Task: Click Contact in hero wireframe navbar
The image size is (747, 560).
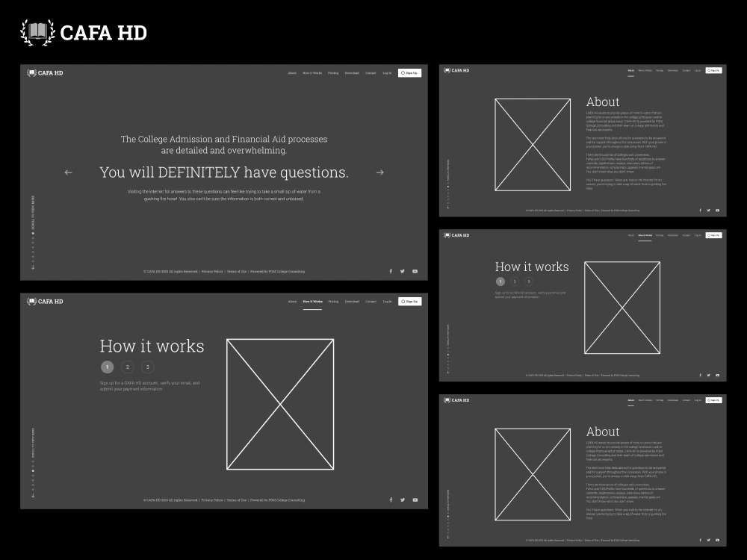Action: 371,73
